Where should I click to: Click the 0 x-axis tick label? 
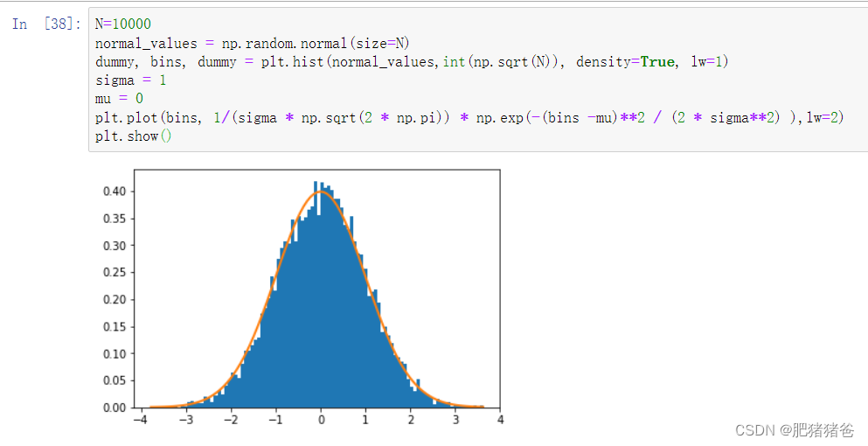click(321, 420)
